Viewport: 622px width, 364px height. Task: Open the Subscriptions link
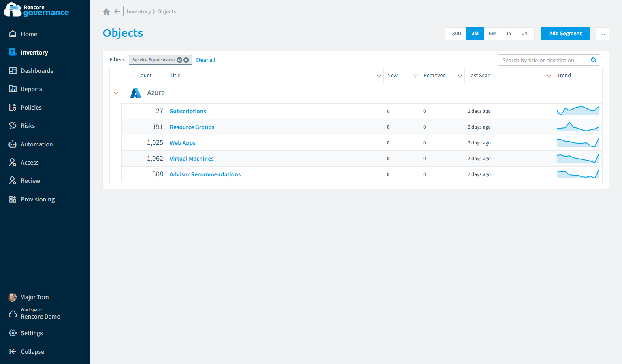click(x=188, y=111)
